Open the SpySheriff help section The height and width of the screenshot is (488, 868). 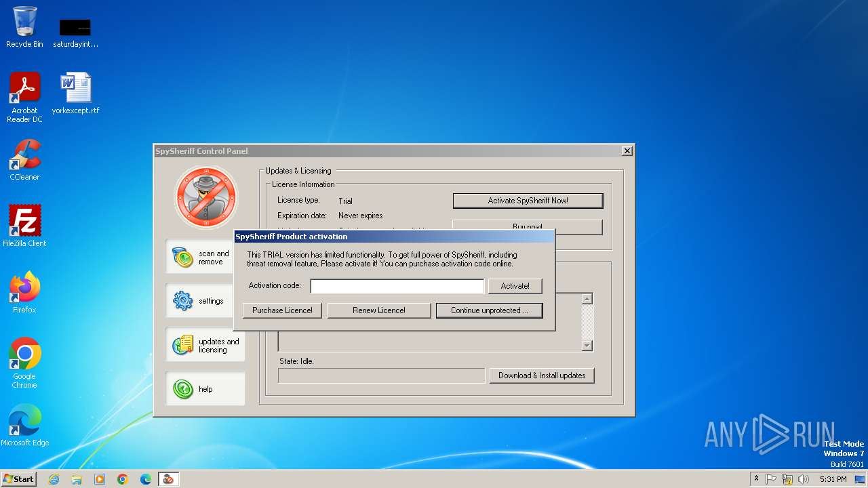coord(205,389)
